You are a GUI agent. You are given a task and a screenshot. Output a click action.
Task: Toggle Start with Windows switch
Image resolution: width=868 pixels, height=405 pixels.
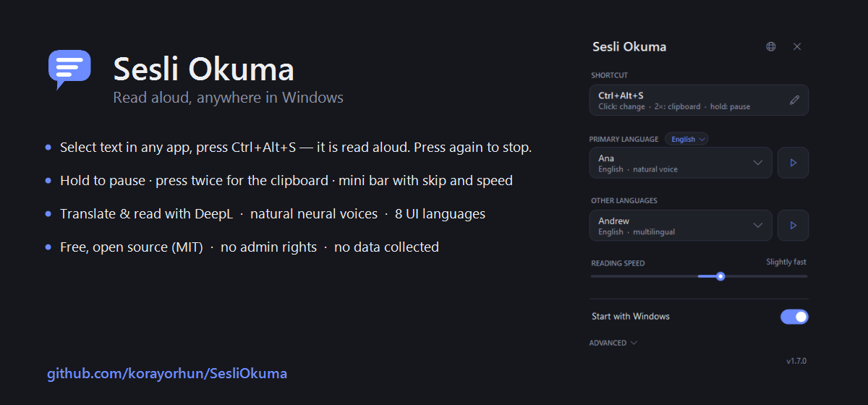pos(794,317)
